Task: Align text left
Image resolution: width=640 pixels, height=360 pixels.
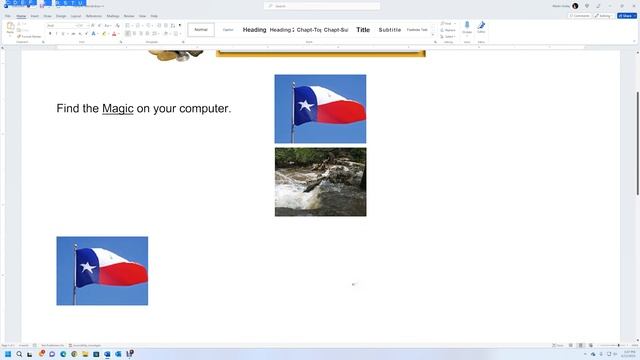Action: (x=128, y=33)
